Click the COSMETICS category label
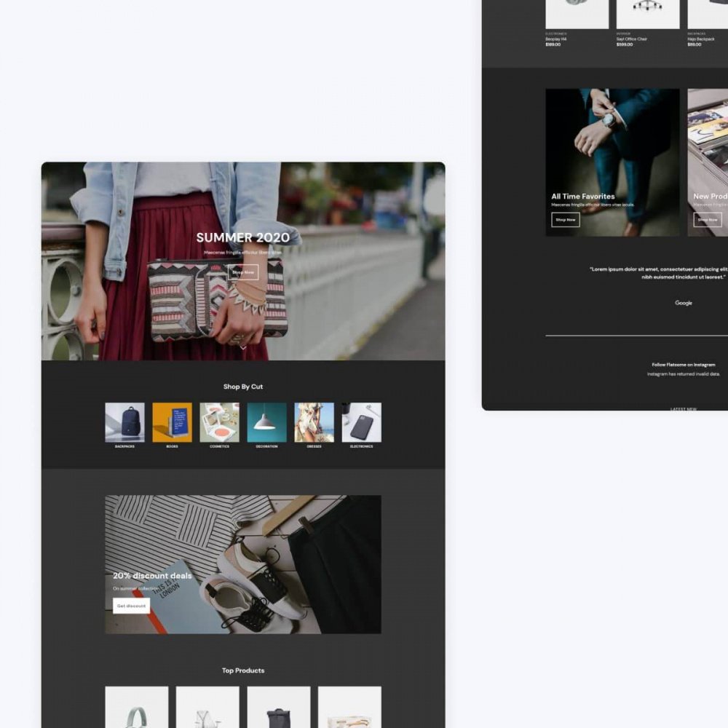The width and height of the screenshot is (728, 728). click(x=219, y=446)
